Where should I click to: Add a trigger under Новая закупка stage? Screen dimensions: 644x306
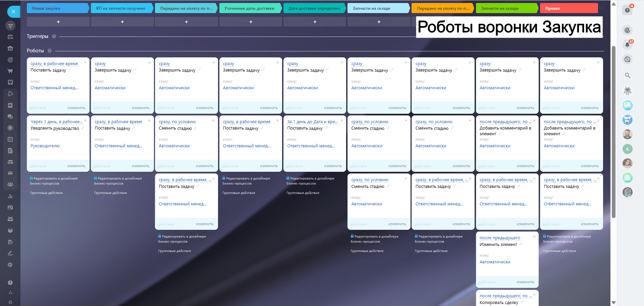click(x=58, y=22)
